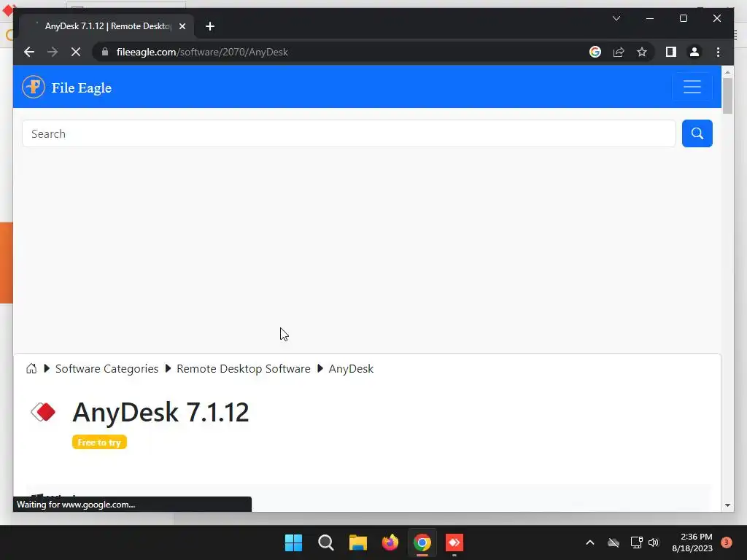The image size is (747, 560).
Task: Close the AnyDesk 7.1.12 tab
Action: (182, 26)
